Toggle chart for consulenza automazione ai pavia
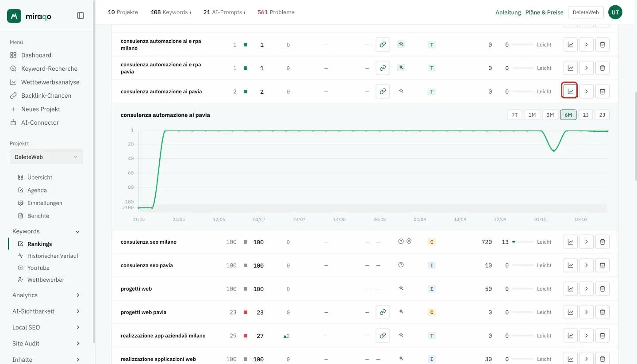The image size is (637, 364). [570, 91]
